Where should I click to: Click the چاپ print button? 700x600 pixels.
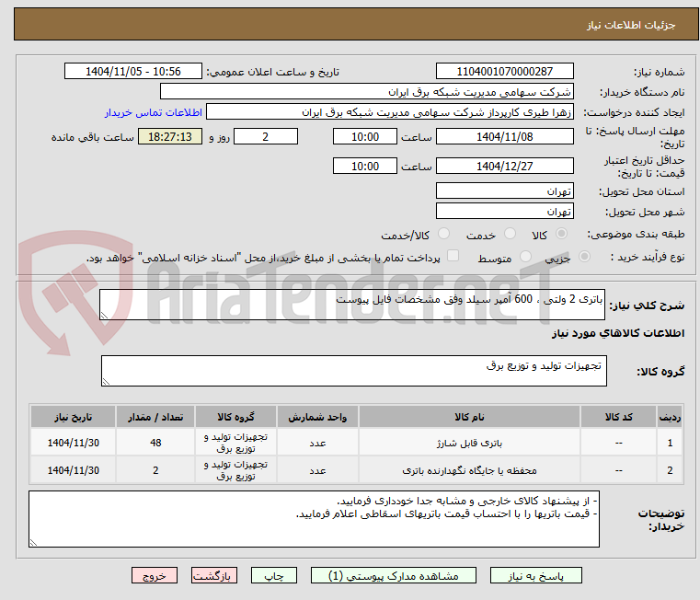tap(274, 575)
